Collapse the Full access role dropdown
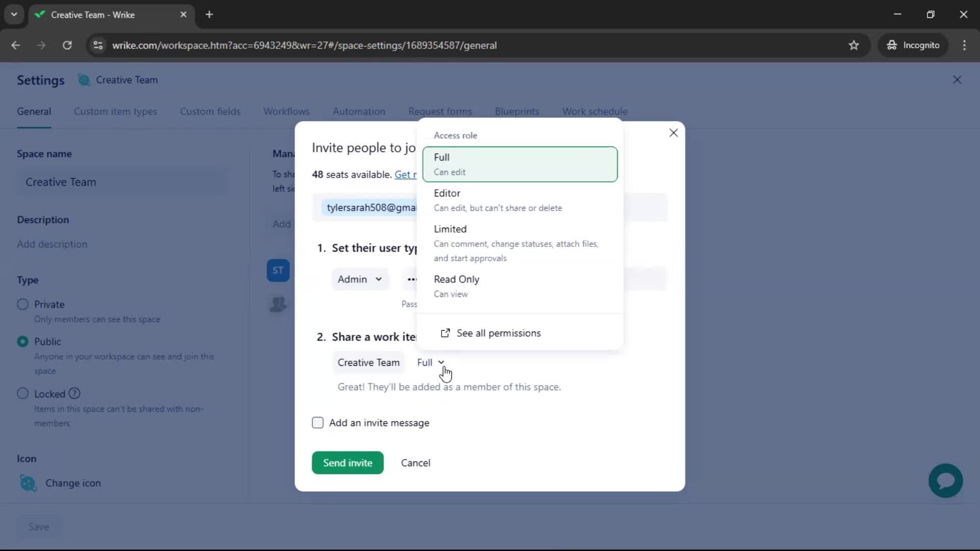The width and height of the screenshot is (980, 551). click(x=430, y=362)
